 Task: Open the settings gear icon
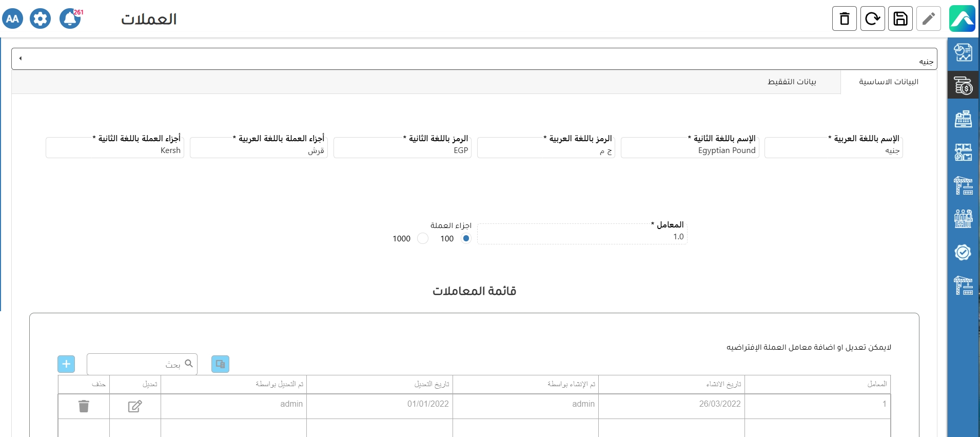(40, 19)
